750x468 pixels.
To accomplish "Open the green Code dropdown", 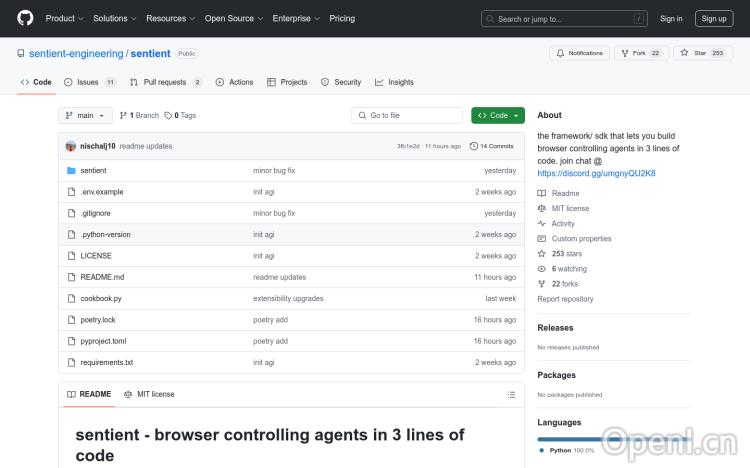I will click(x=498, y=116).
